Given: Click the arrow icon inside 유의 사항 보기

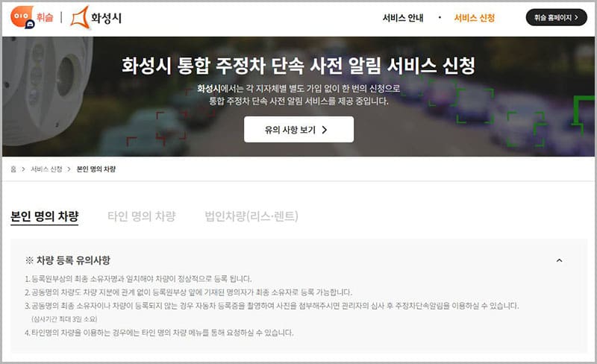Looking at the screenshot, I should 324,130.
